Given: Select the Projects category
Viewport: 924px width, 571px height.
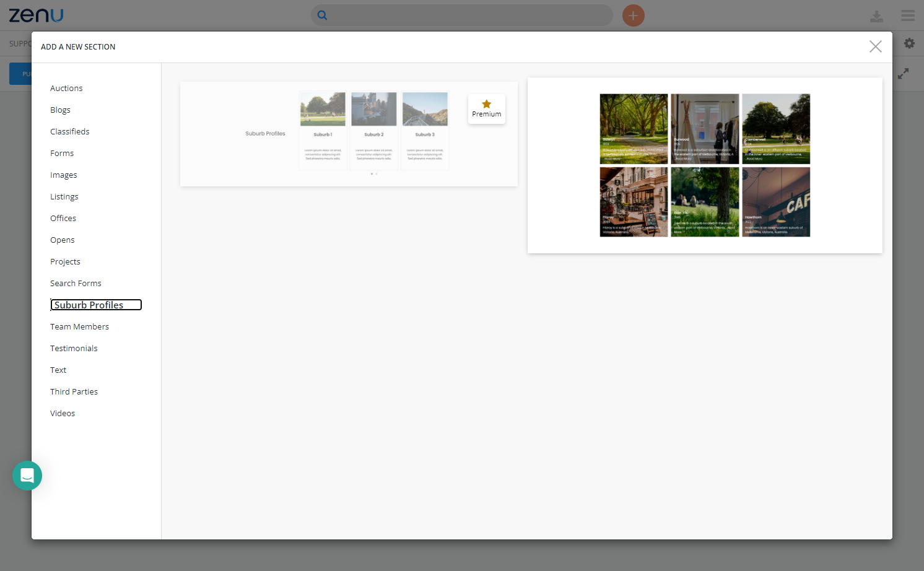Looking at the screenshot, I should (x=65, y=262).
